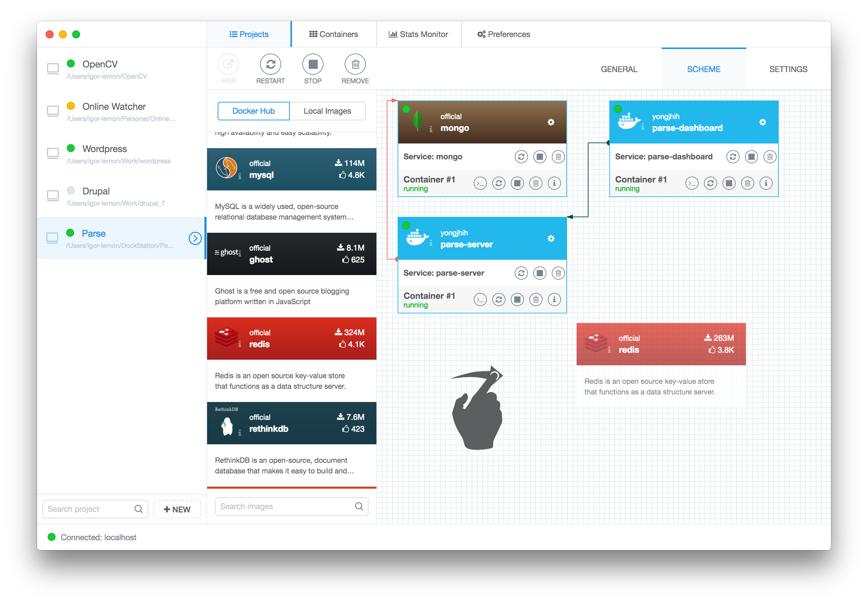This screenshot has height=603, width=868.
Task: Click the restart icon on parse-dashboard Service
Action: coord(733,156)
